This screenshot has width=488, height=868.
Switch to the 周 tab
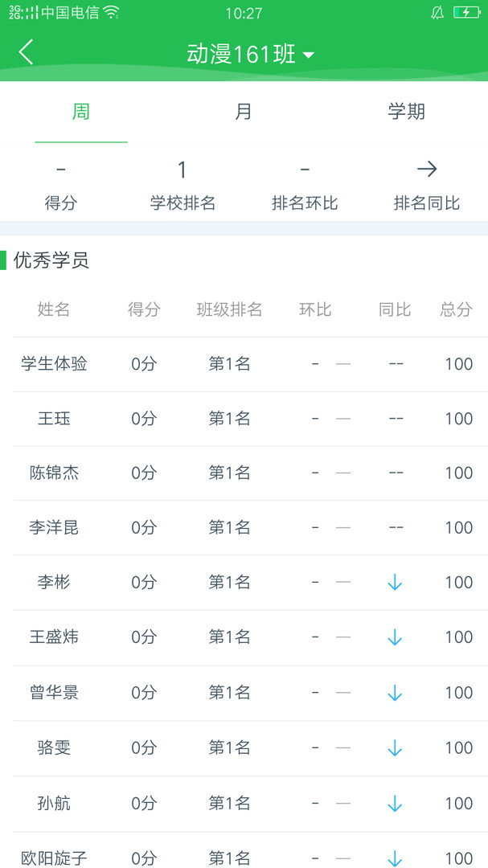[x=81, y=112]
